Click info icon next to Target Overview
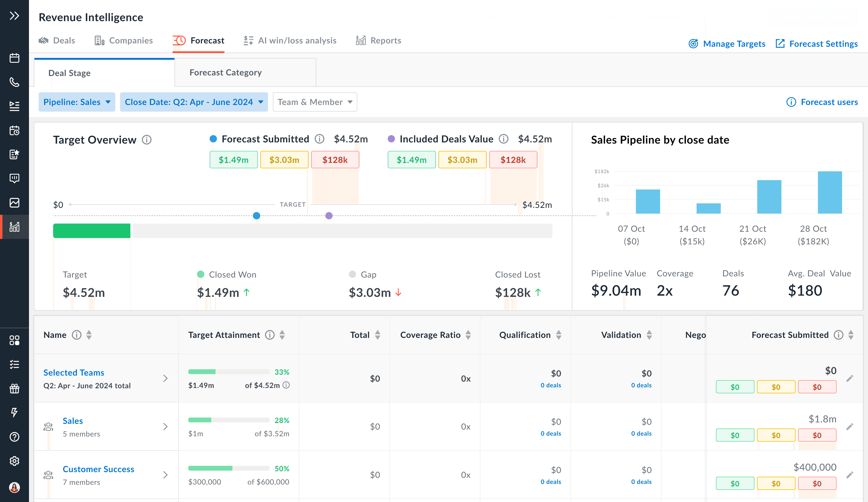The image size is (868, 502). tap(147, 140)
